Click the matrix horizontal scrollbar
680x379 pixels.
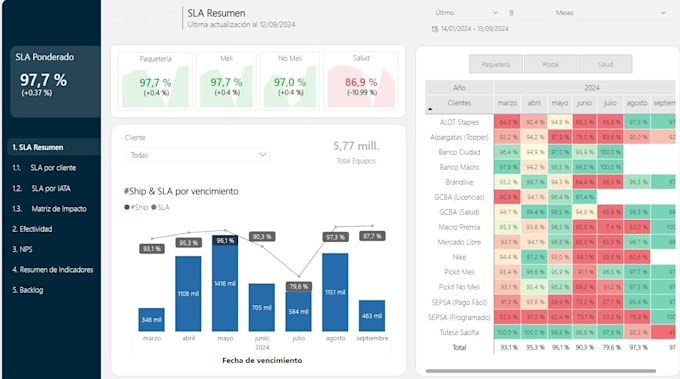coord(540,371)
